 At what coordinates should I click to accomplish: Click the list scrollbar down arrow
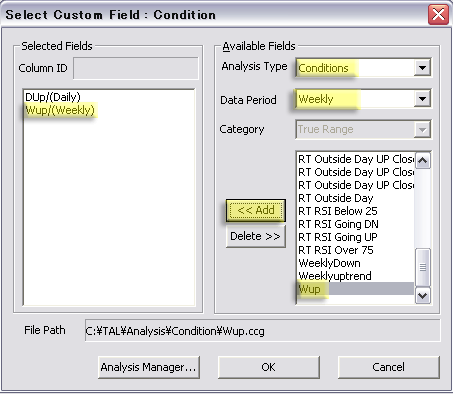tap(423, 295)
